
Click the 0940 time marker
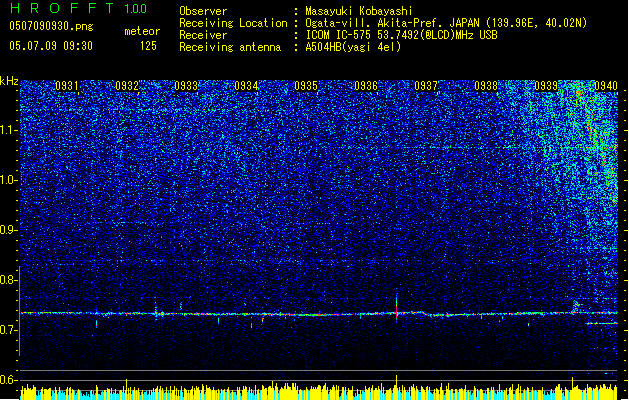pos(606,86)
